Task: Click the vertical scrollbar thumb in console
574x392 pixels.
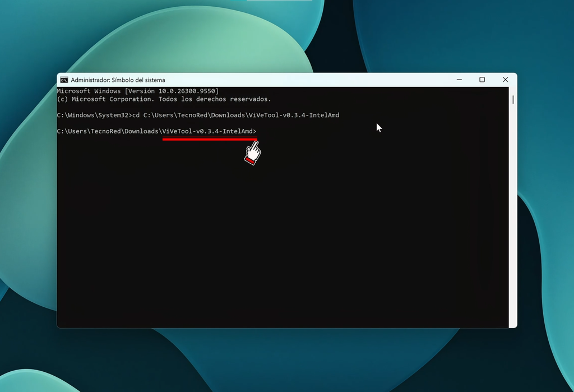Action: pyautogui.click(x=513, y=100)
